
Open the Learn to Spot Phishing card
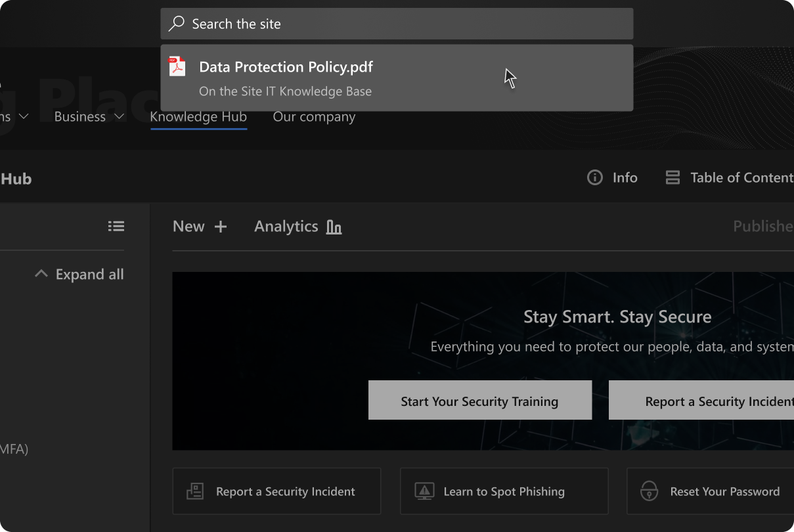504,491
